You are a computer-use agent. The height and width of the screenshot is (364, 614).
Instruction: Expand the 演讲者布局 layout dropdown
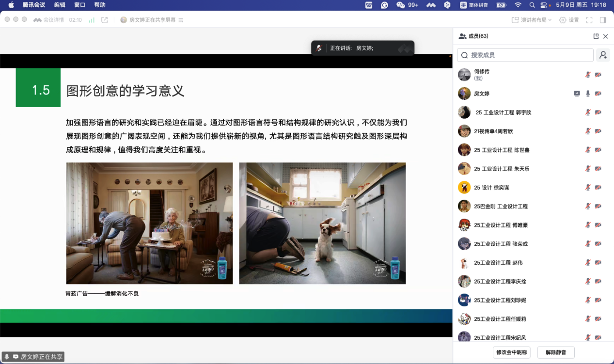pyautogui.click(x=532, y=20)
